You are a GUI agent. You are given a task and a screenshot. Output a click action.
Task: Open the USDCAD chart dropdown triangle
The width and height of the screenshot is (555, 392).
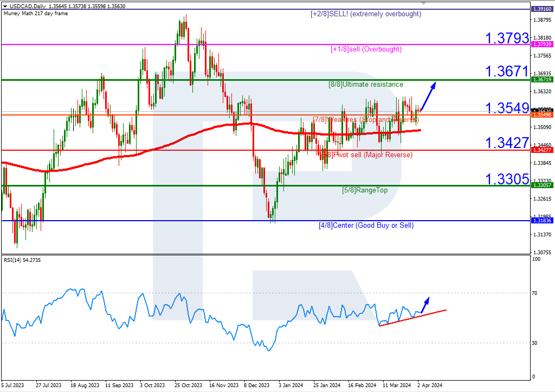5,7
